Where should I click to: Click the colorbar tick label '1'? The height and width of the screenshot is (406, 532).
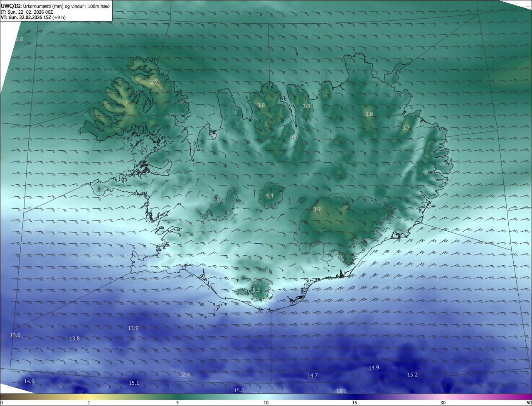[89, 403]
